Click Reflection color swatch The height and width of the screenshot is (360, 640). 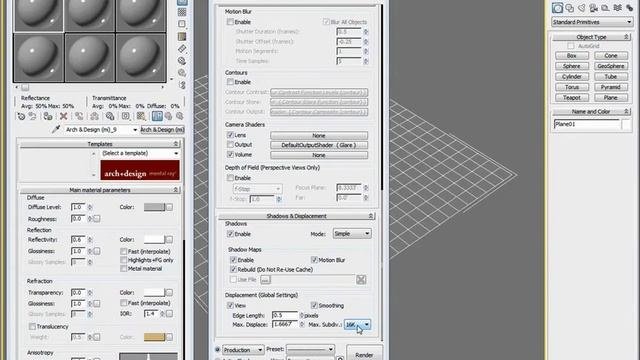pos(154,240)
